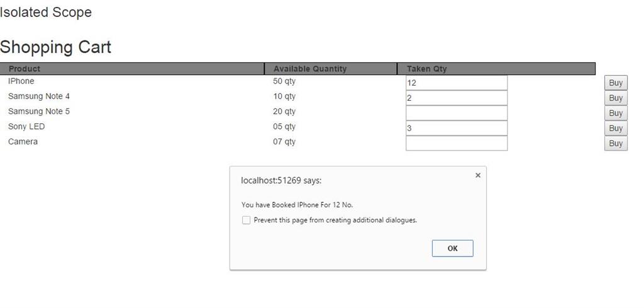Click OK in the alert dialog
Viewport: 644px width, 308px height.
point(452,248)
